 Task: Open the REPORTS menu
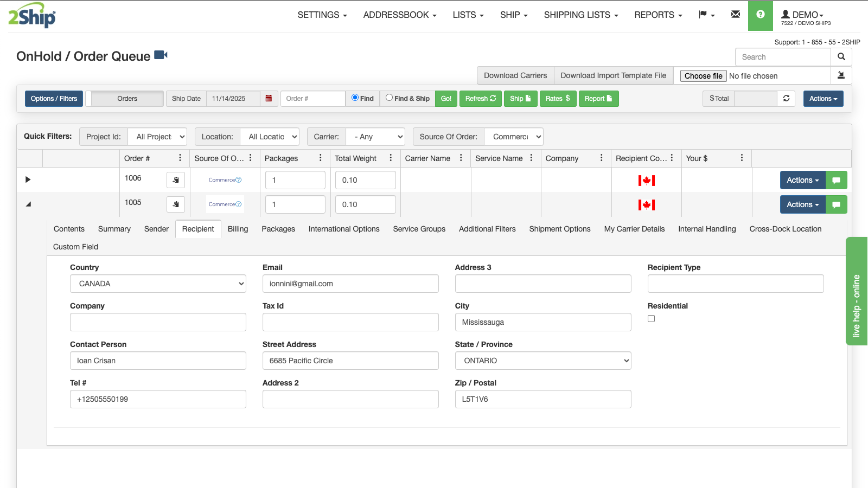click(x=658, y=15)
